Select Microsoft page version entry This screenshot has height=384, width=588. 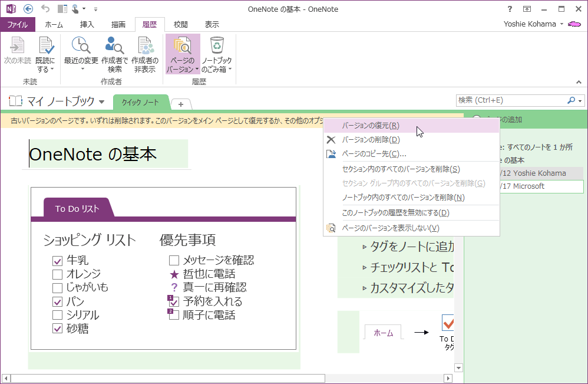click(541, 186)
